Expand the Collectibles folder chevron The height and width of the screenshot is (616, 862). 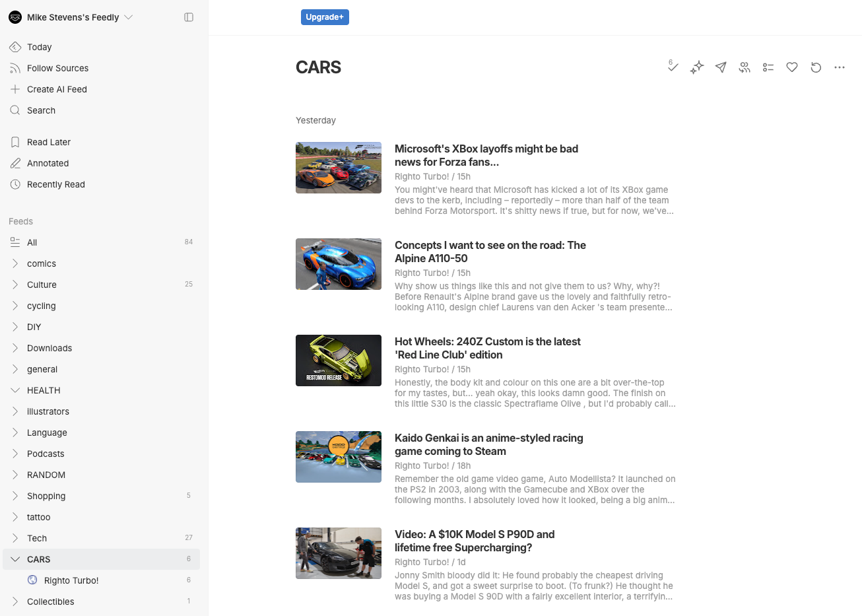tap(15, 601)
